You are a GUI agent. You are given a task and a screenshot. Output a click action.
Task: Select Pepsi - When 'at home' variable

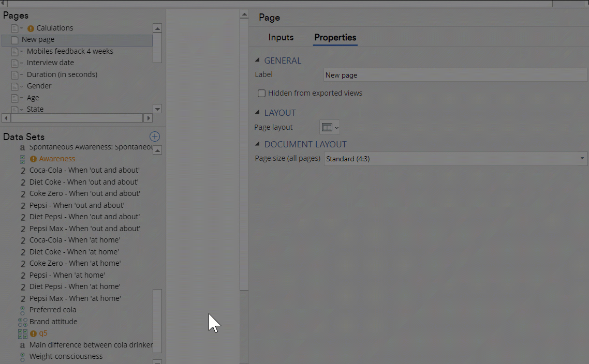pyautogui.click(x=67, y=275)
